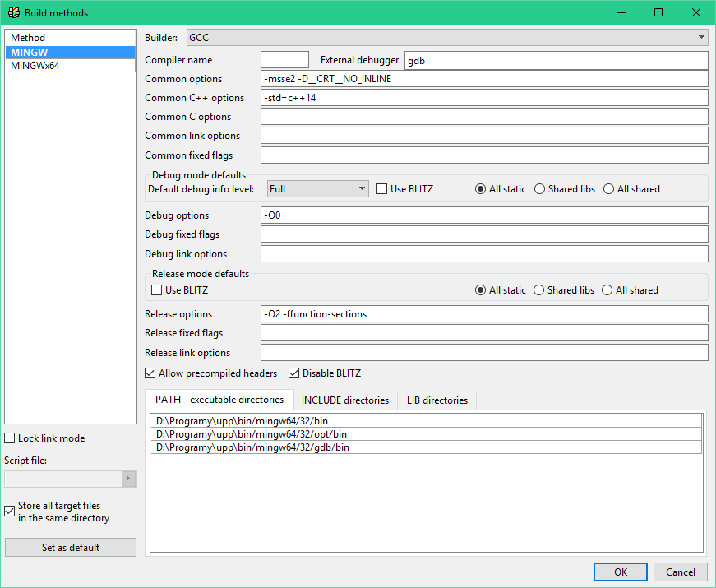Click the Build methods app icon in title bar
This screenshot has height=588, width=716.
14,12
